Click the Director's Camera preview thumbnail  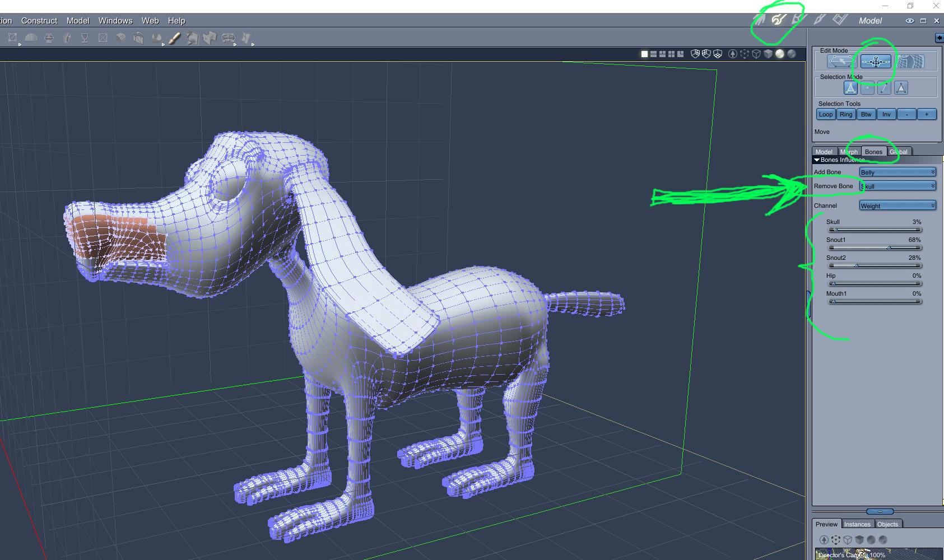pyautogui.click(x=878, y=553)
